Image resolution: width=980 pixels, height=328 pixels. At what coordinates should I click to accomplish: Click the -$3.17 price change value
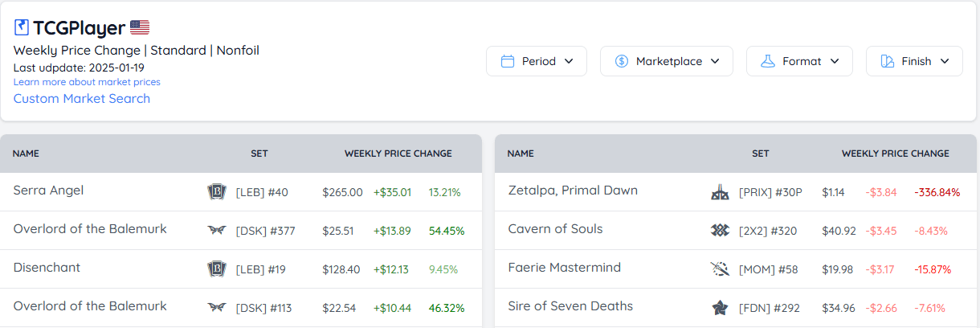(x=881, y=269)
